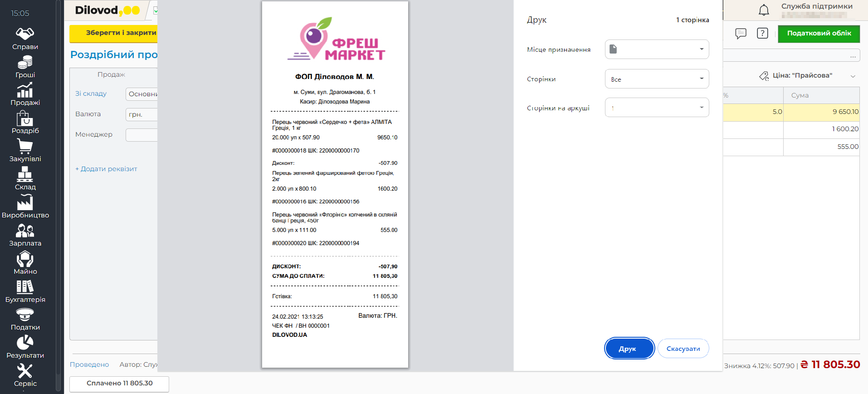Expand the Ціна Прайсова chevron
Viewport: 868px width, 394px height.
pyautogui.click(x=853, y=76)
